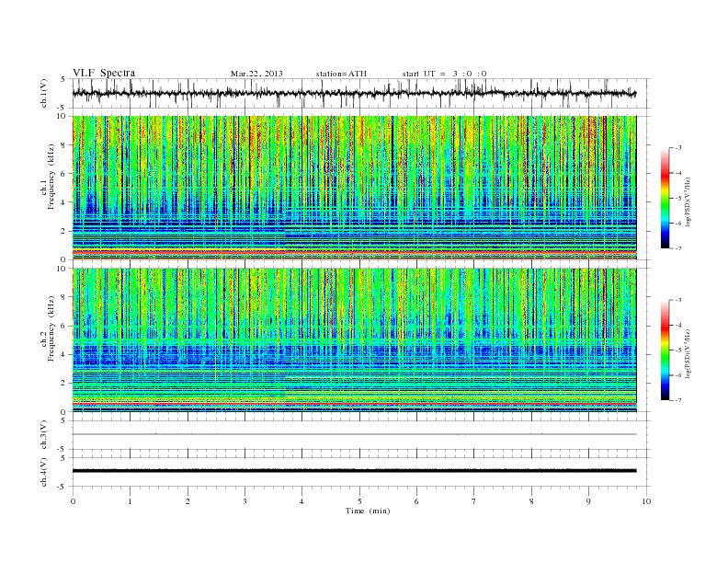Click the ch.2 spectrogram panel
This screenshot has height=563, width=728.
click(x=354, y=339)
